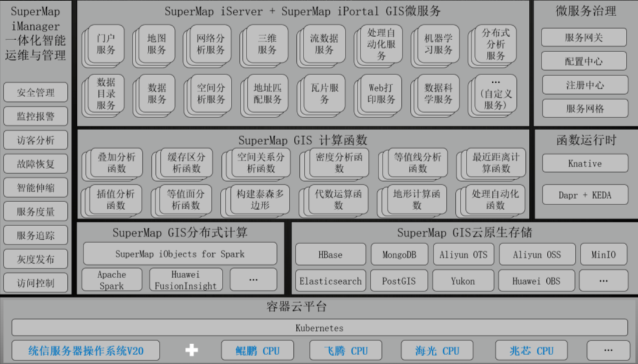Select the 服务网格 box

pyautogui.click(x=585, y=108)
